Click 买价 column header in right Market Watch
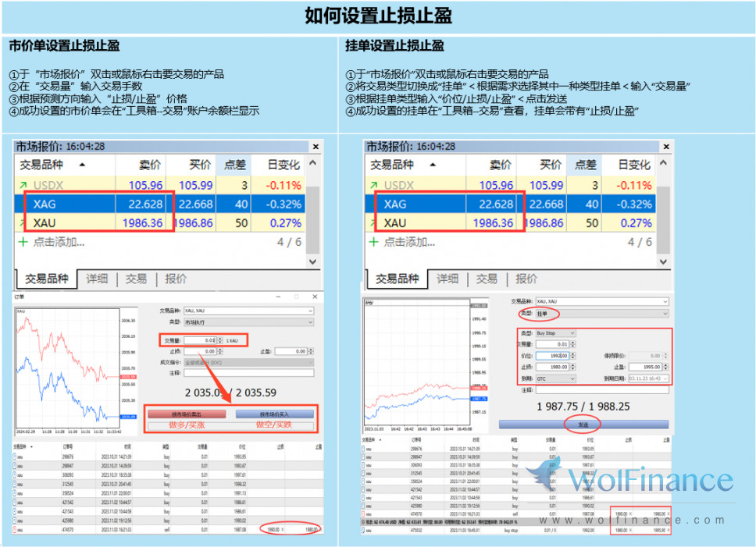This screenshot has height=547, width=756. (x=550, y=165)
